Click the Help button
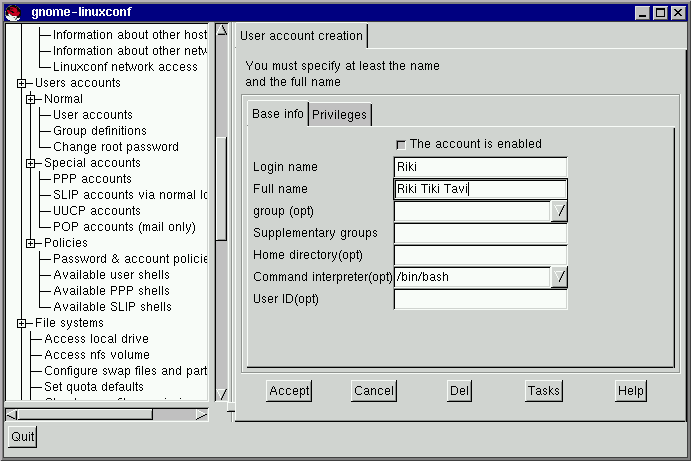 point(630,391)
